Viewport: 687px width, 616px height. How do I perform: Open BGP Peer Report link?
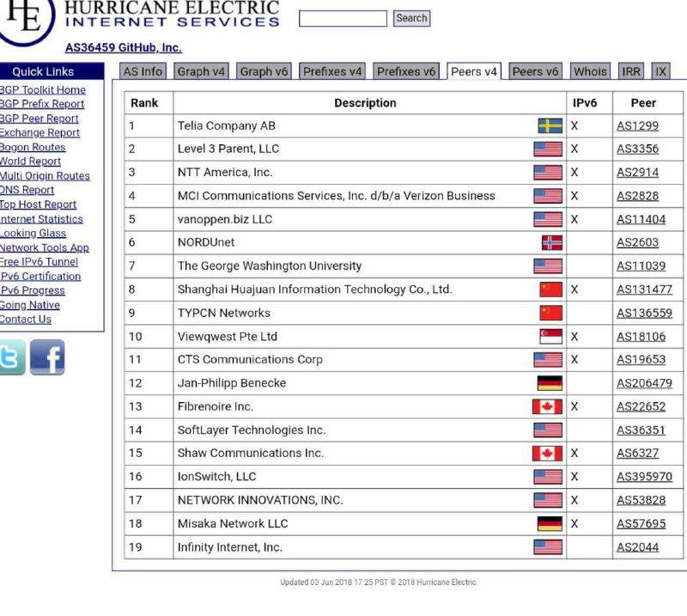pos(39,119)
